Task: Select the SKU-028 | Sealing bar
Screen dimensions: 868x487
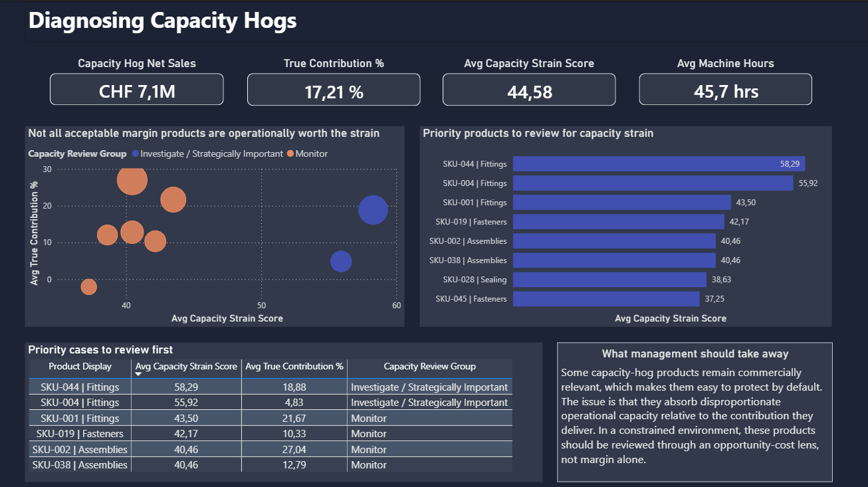Action: tap(608, 279)
